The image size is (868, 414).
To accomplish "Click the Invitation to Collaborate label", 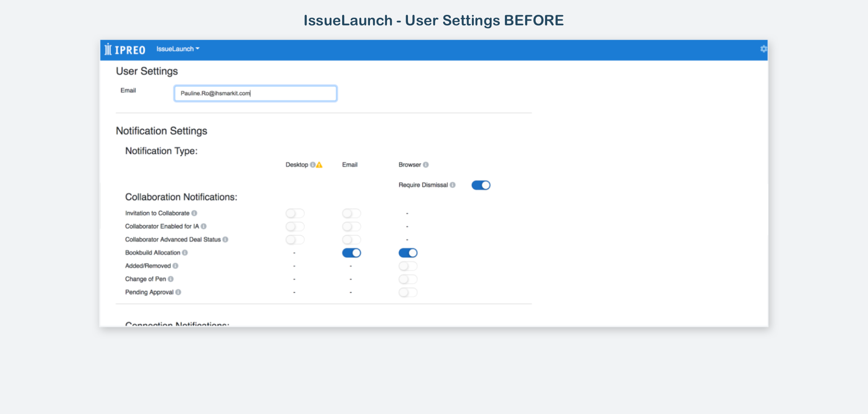I will point(157,213).
